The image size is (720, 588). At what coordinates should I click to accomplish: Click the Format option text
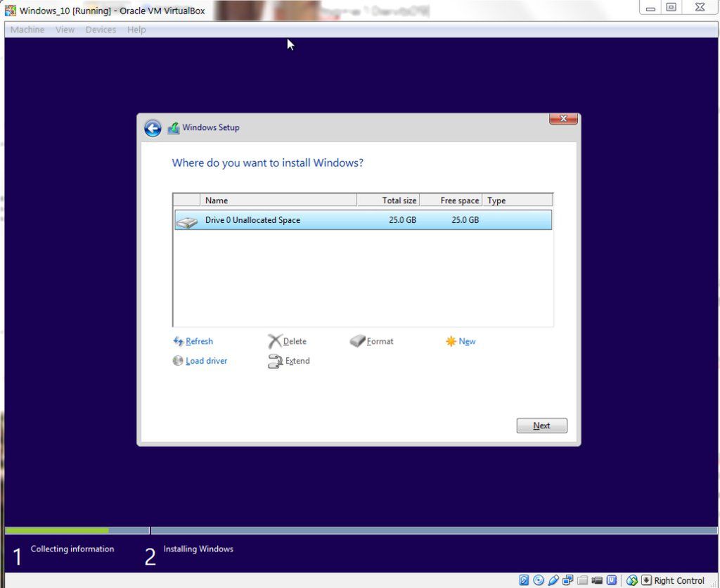click(380, 341)
